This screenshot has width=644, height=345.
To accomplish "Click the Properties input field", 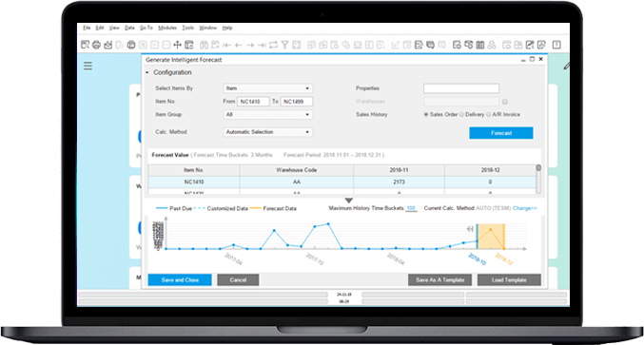I will tap(461, 88).
